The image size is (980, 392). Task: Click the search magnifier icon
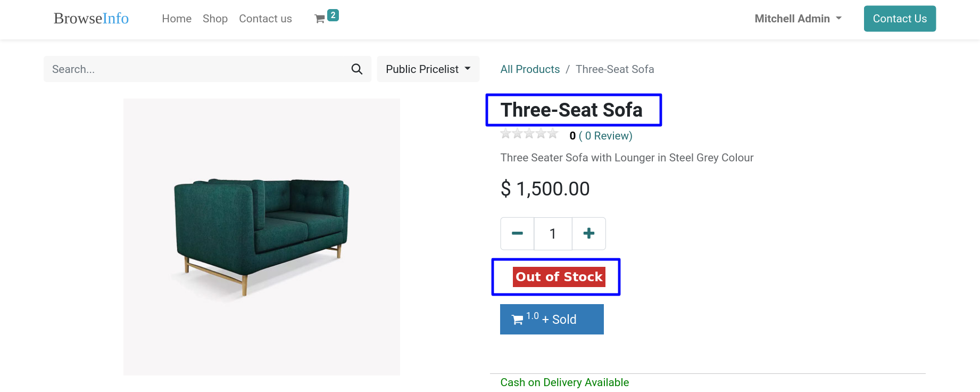click(x=357, y=69)
